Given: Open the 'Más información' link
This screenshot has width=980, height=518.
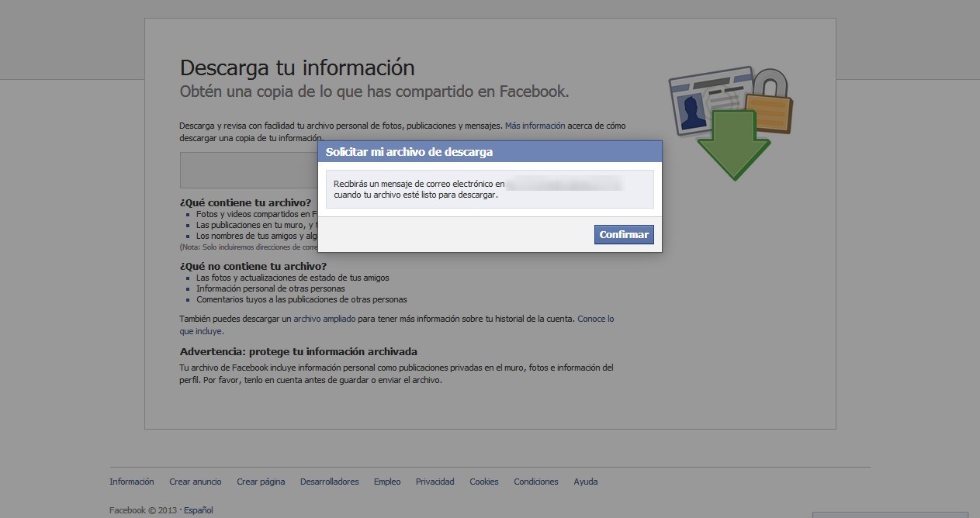Looking at the screenshot, I should [535, 126].
